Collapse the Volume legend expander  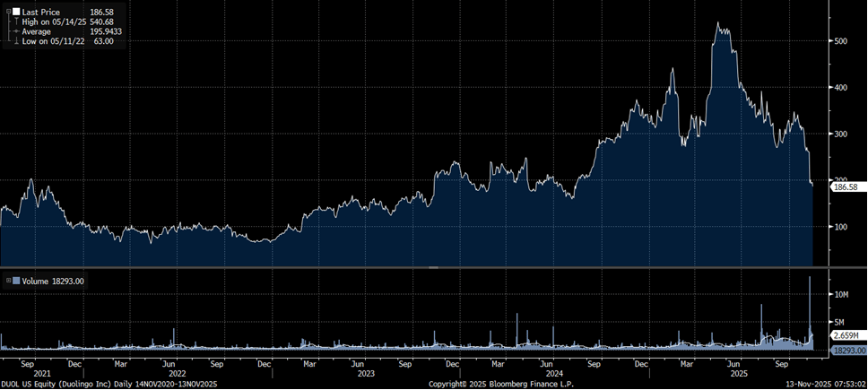click(x=8, y=281)
